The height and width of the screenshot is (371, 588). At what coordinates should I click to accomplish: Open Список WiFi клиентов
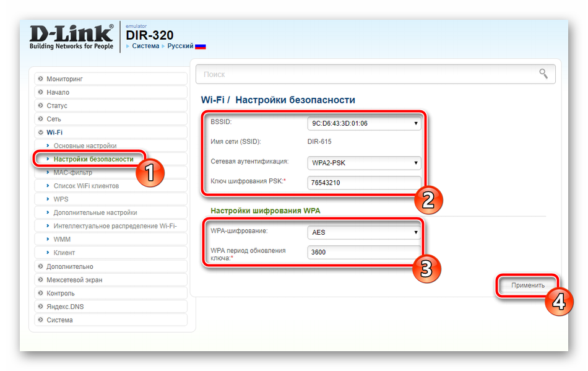111,186
